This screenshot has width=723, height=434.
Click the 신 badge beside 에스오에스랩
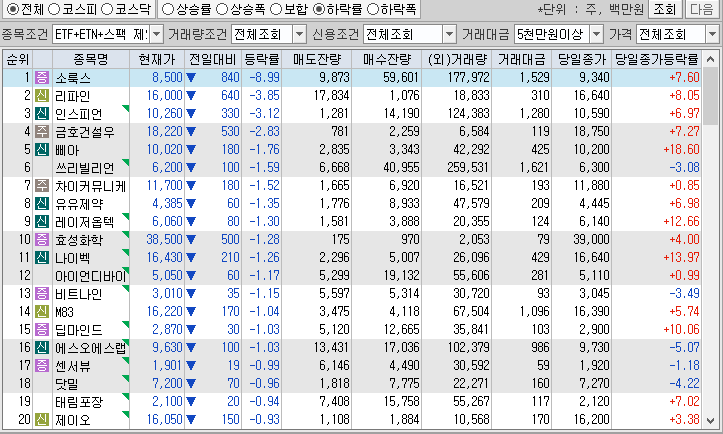(42, 347)
